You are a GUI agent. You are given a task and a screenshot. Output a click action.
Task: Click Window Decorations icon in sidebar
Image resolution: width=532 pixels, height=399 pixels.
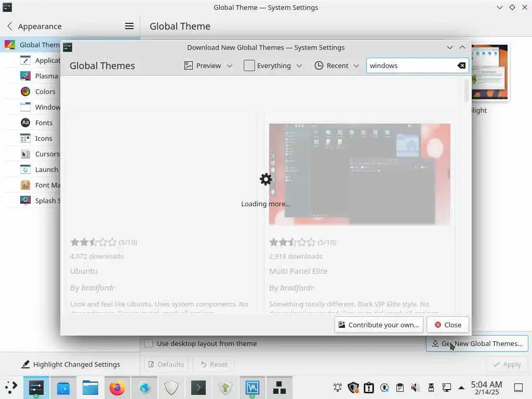[x=25, y=107]
